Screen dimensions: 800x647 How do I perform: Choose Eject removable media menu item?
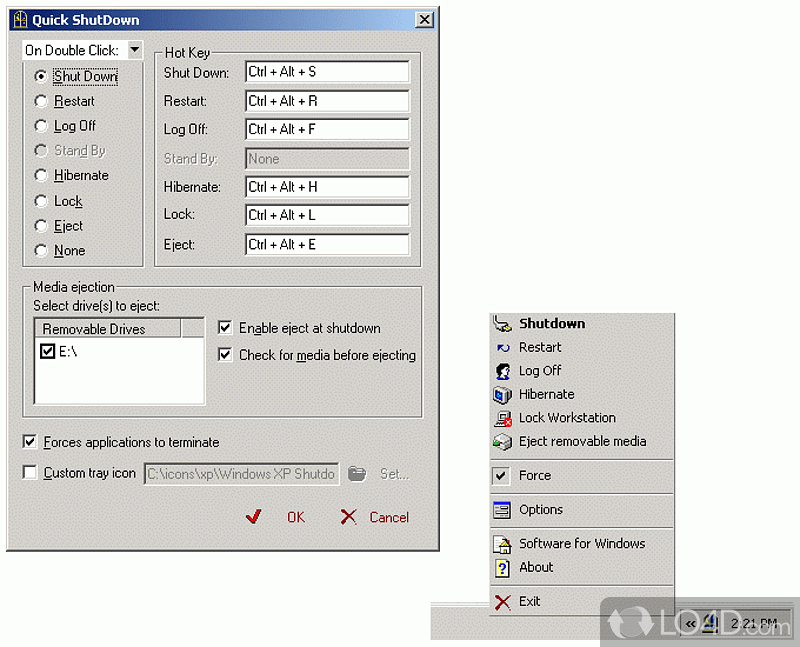[582, 441]
